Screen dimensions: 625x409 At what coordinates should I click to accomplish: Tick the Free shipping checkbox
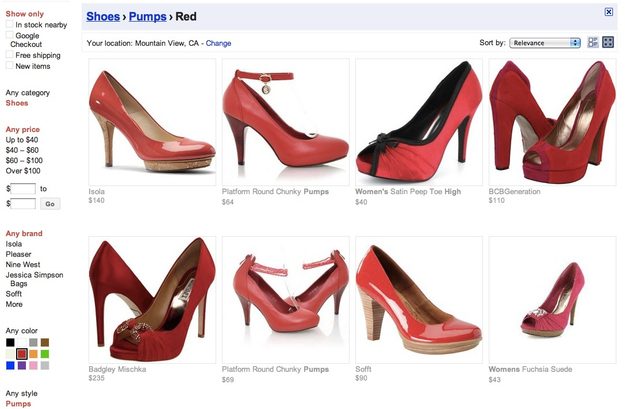click(10, 54)
